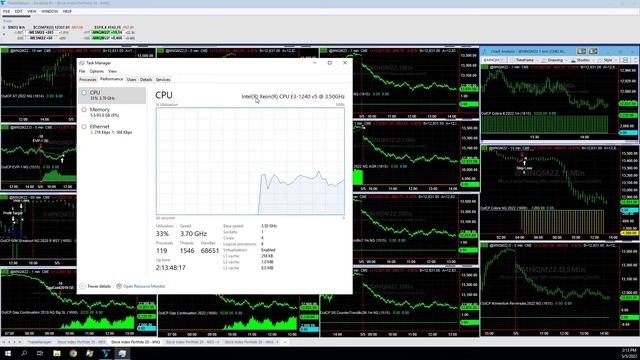Image resolution: width=640 pixels, height=360 pixels.
Task: Switch to the Users tab in Task Manager
Action: click(x=131, y=80)
